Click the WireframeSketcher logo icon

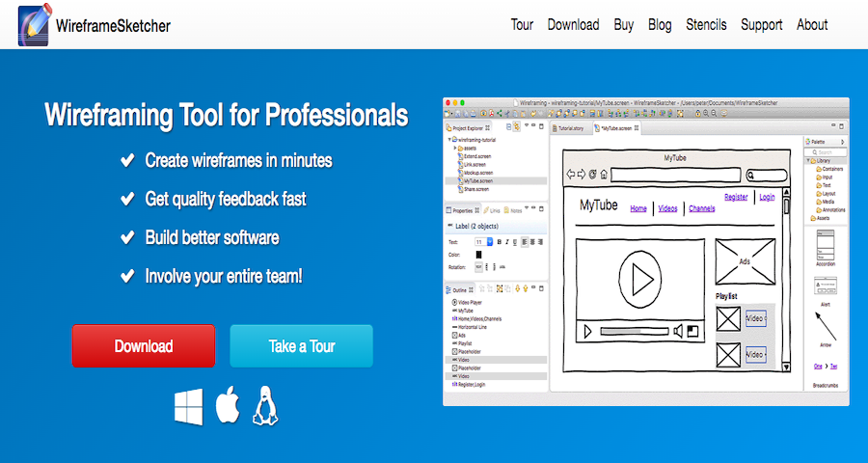[x=36, y=24]
